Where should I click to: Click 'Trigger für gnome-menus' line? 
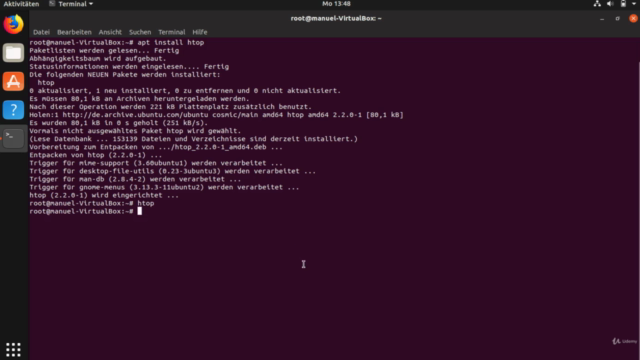pos(164,187)
